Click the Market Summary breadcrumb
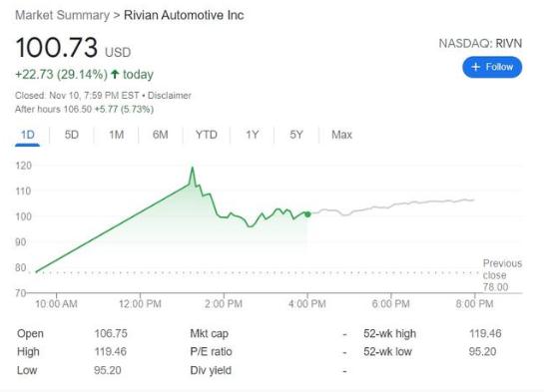Screen dimensions: 544x392 (63, 15)
